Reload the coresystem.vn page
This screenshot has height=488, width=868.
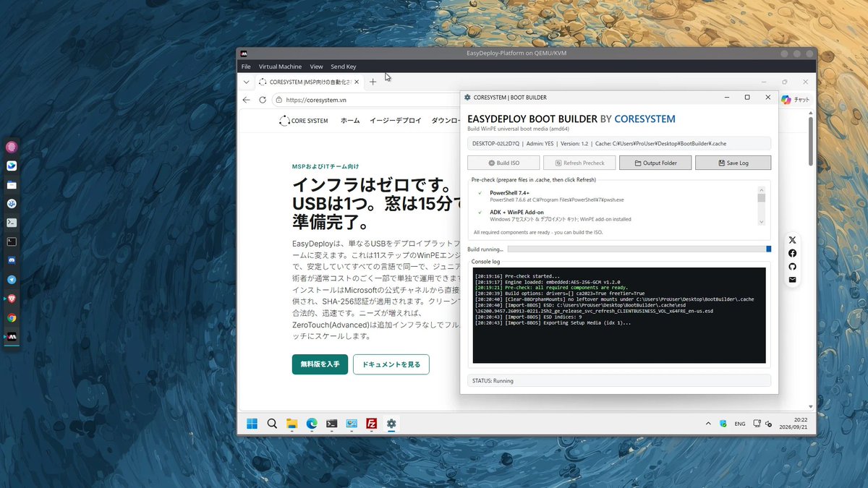263,100
